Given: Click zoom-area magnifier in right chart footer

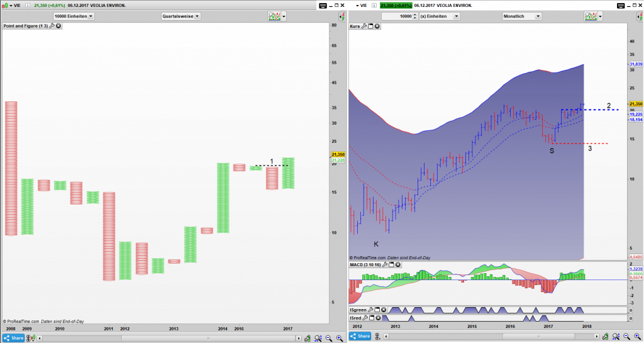Looking at the screenshot, I should tap(616, 337).
